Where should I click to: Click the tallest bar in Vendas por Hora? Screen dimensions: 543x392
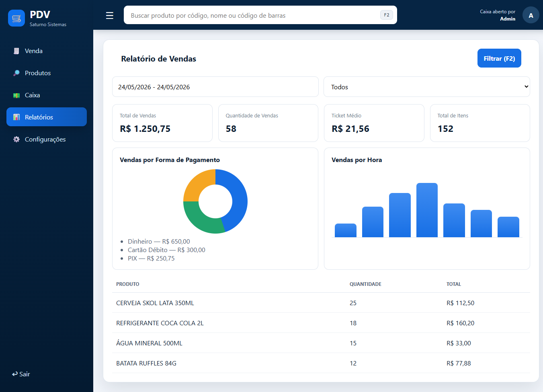click(427, 210)
